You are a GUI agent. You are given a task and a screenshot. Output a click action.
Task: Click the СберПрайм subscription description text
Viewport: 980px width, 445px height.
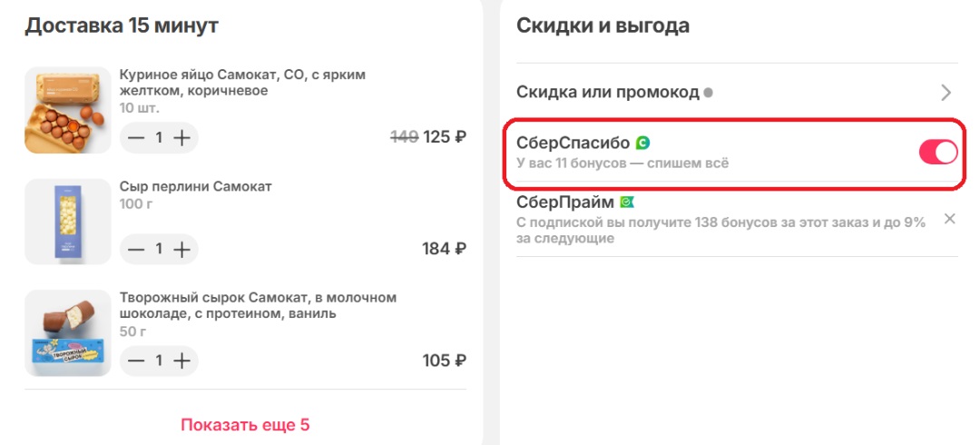(720, 231)
